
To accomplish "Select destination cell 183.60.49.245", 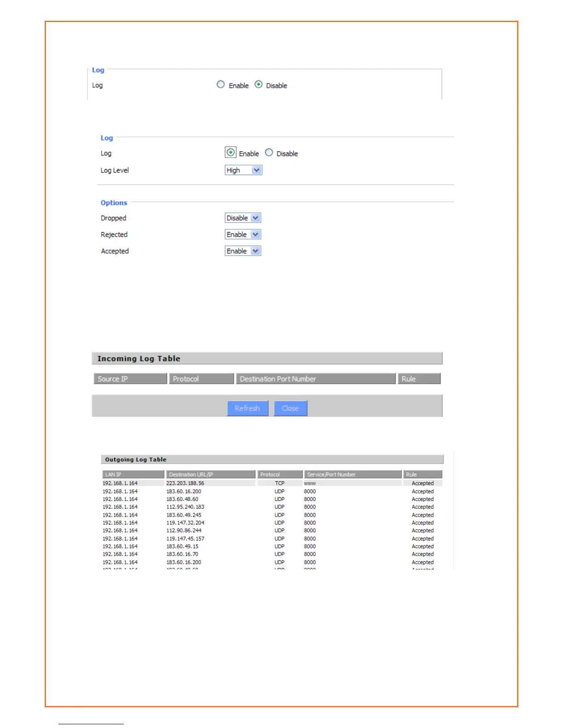I will click(x=184, y=515).
